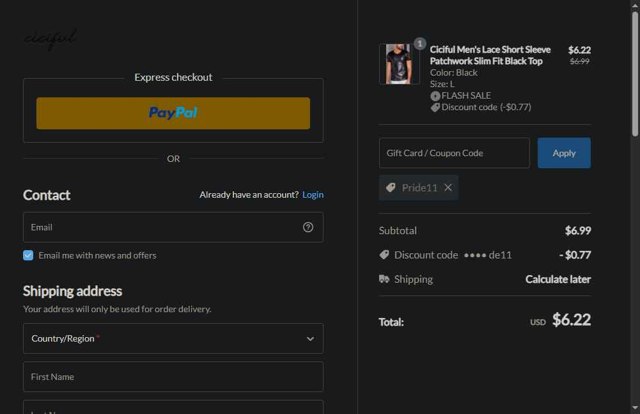
Task: Uncheck Email me with news and offers
Action: (28, 255)
